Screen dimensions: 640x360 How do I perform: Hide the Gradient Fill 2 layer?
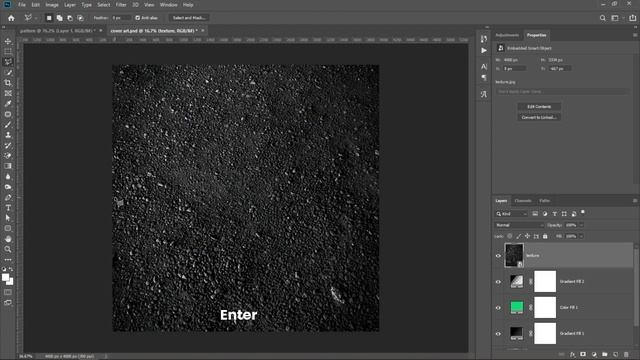(x=498, y=282)
